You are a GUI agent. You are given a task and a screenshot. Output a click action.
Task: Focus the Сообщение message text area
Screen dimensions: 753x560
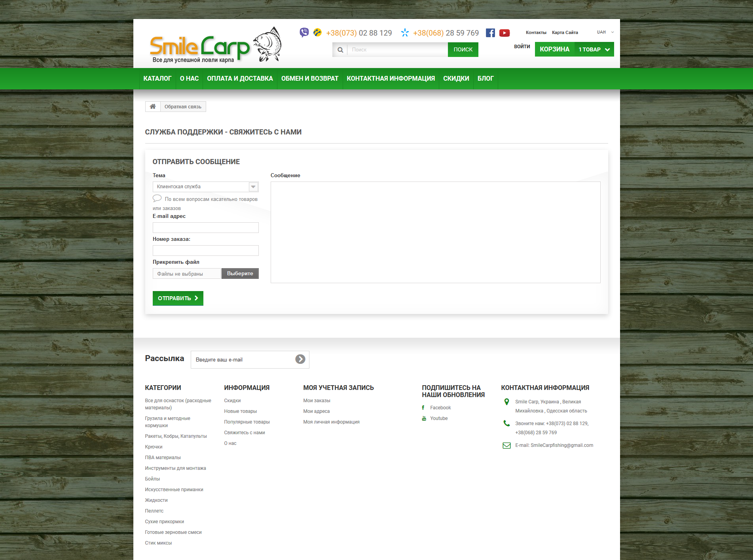click(x=435, y=232)
